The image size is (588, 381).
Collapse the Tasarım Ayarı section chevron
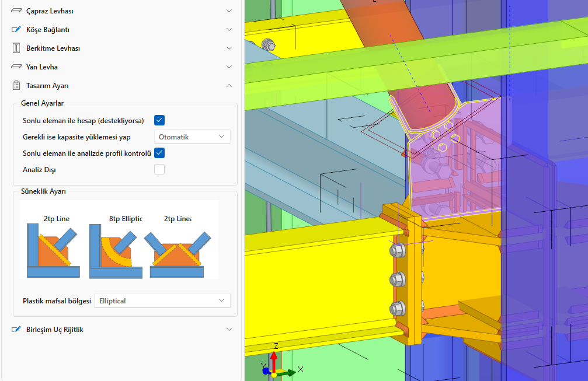pos(229,86)
